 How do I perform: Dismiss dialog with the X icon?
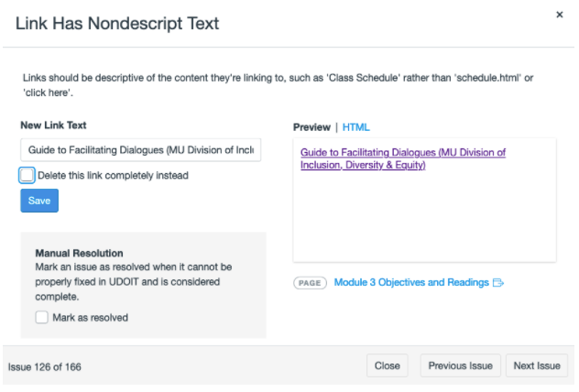pos(559,16)
